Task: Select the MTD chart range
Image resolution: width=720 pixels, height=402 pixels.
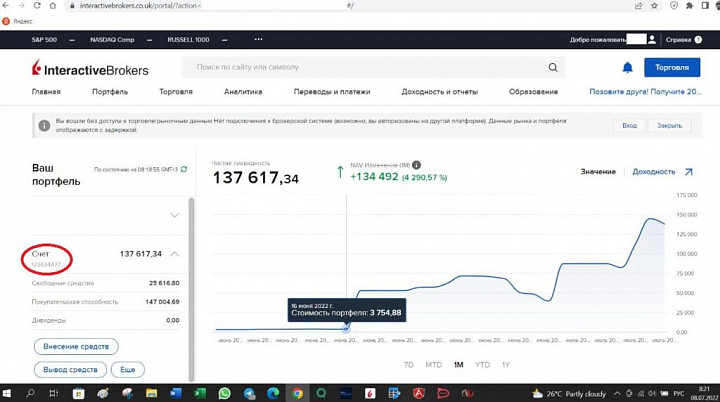Action: click(x=433, y=365)
